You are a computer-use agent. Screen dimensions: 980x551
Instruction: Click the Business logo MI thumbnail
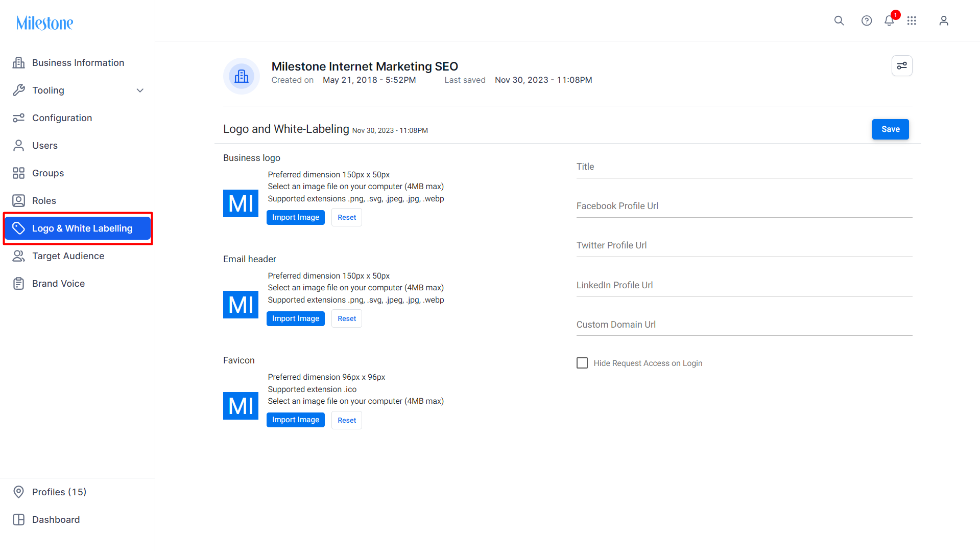pyautogui.click(x=241, y=203)
